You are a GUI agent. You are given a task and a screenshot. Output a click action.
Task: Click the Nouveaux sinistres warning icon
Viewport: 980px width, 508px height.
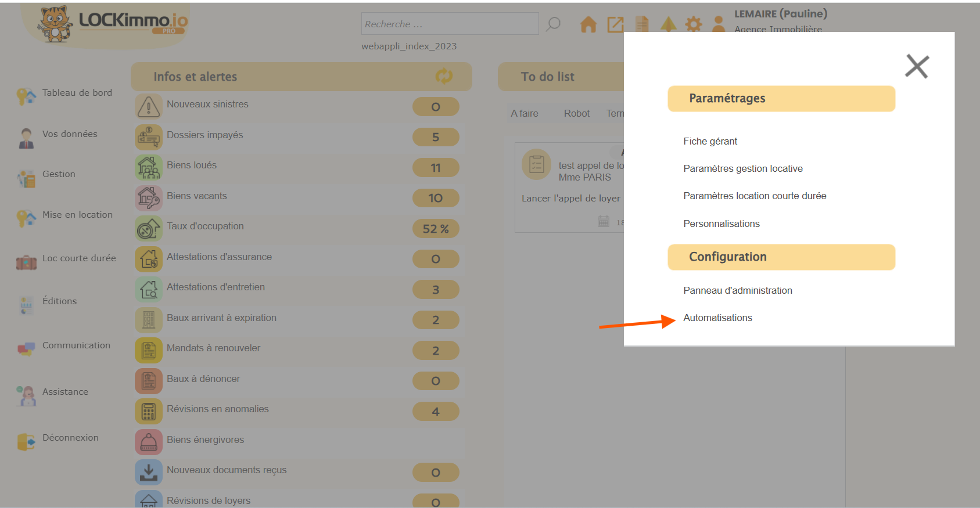(x=149, y=107)
